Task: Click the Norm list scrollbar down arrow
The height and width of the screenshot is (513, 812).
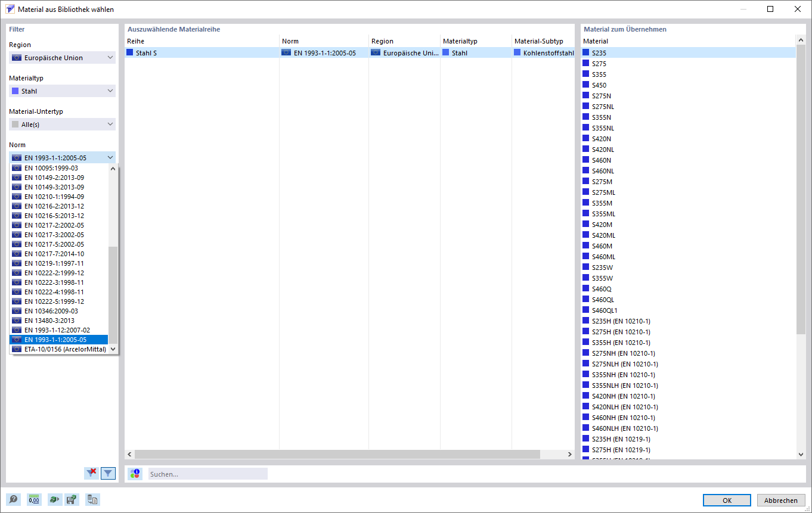Action: (x=113, y=349)
